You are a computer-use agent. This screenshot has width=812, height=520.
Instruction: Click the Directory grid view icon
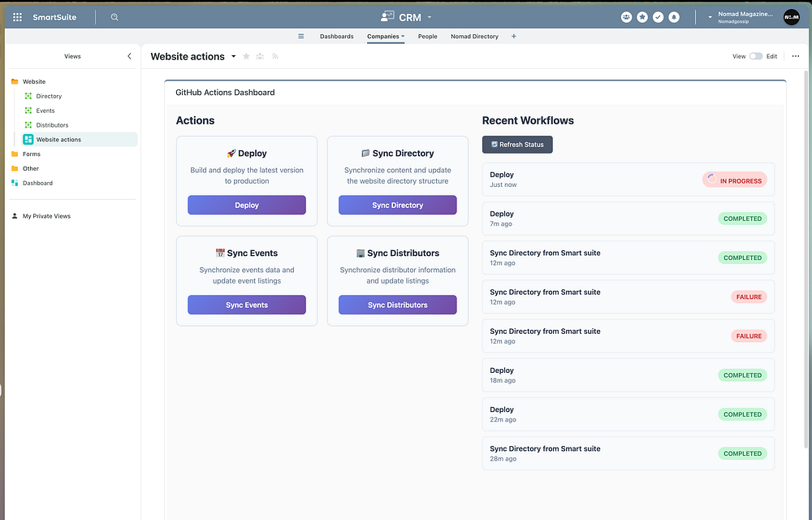(x=28, y=96)
